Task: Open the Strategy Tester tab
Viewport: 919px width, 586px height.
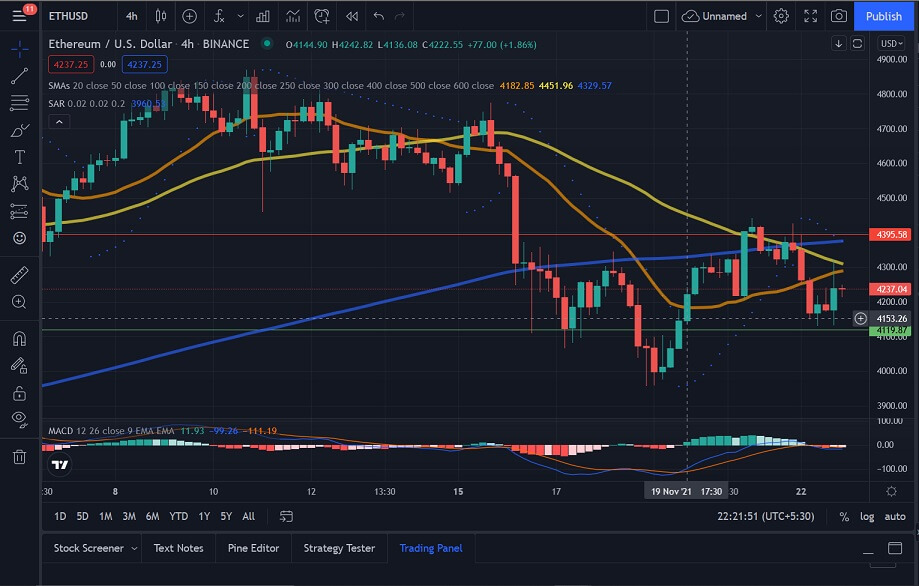Action: point(338,548)
